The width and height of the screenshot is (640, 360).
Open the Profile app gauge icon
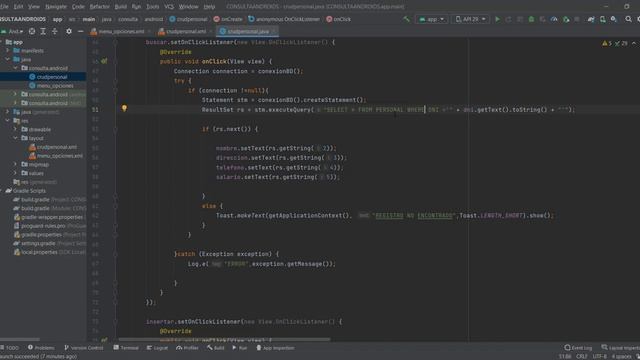point(554,19)
